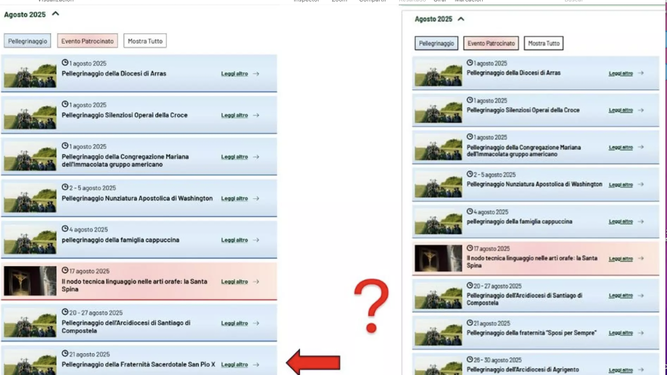
Task: Toggle the left Pellegrinaggio filter
Action: (28, 41)
